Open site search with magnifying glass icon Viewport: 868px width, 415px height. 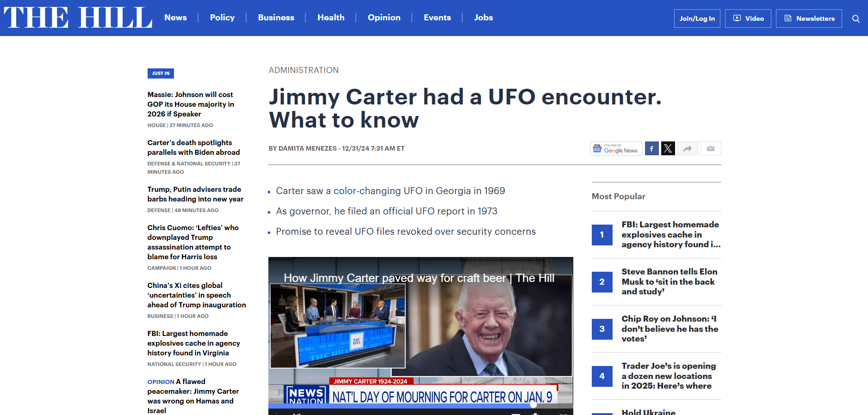point(856,18)
